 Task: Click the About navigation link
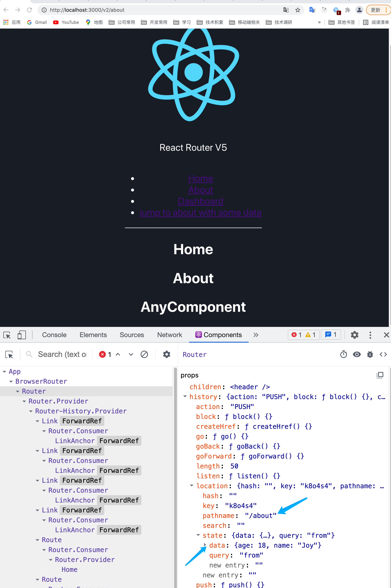click(200, 190)
